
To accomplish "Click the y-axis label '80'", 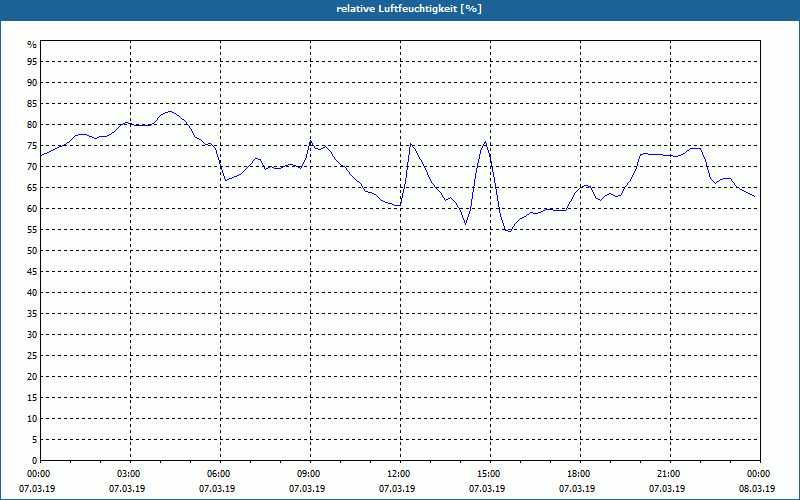I will (x=32, y=124).
